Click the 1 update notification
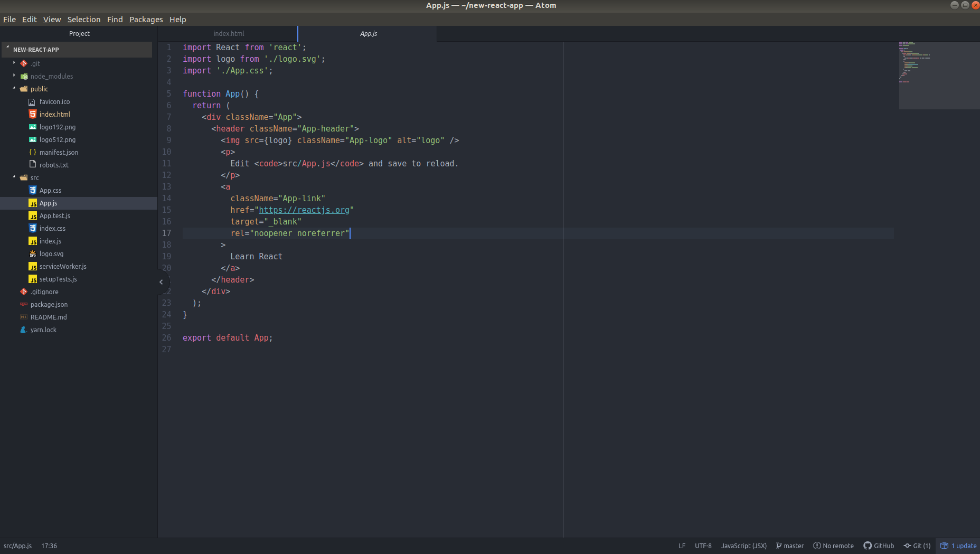Viewport: 980px width, 554px height. [958, 546]
